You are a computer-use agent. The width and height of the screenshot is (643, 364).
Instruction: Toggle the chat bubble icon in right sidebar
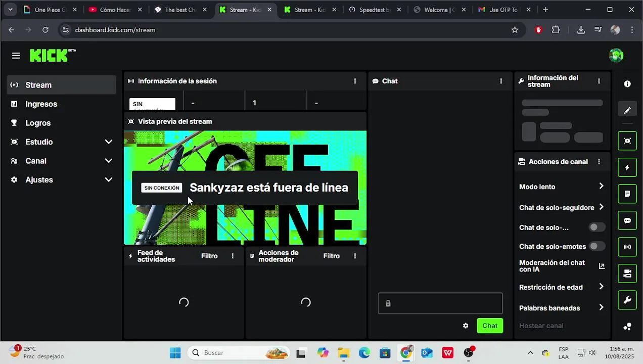627,220
